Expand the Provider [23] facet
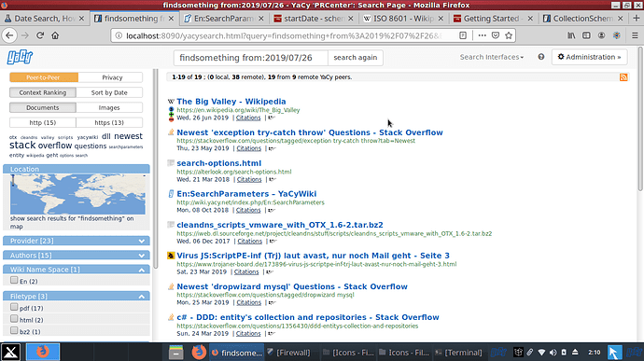644x361 pixels. [x=77, y=241]
